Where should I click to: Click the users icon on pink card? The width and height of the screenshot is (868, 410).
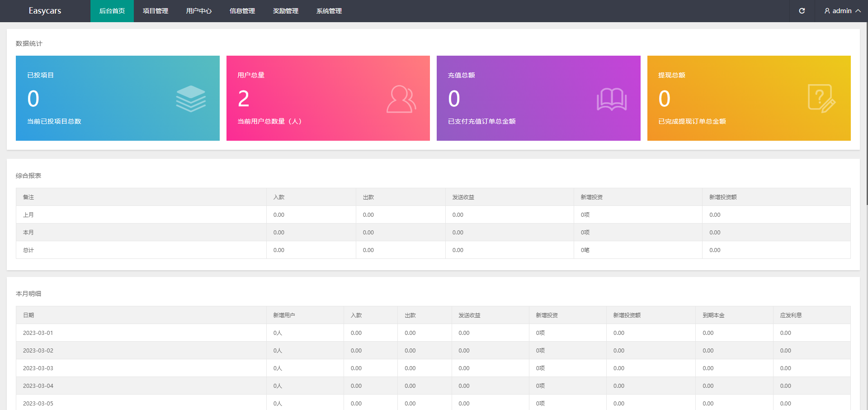tap(401, 99)
